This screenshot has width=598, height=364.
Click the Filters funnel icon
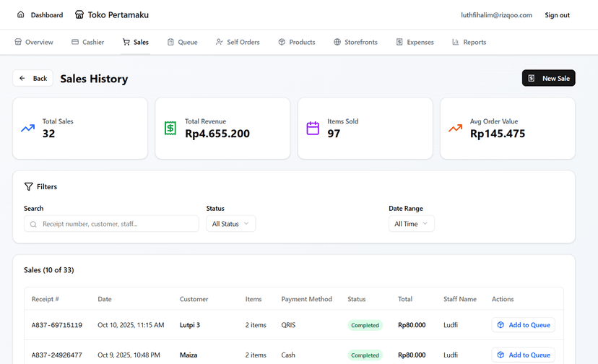pos(29,186)
